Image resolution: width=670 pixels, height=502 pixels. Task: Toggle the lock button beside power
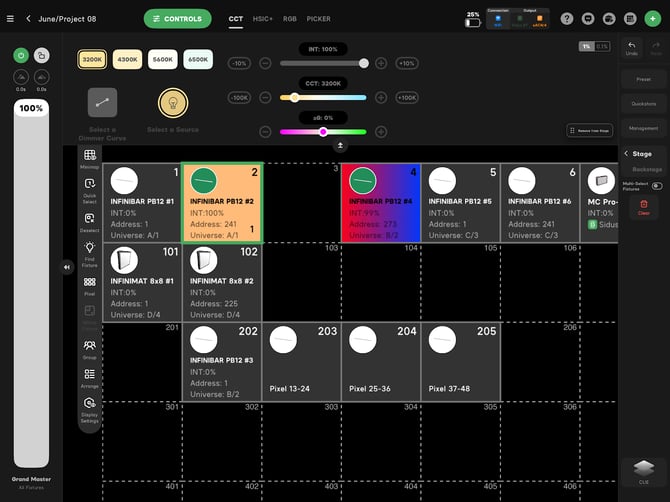pos(41,55)
